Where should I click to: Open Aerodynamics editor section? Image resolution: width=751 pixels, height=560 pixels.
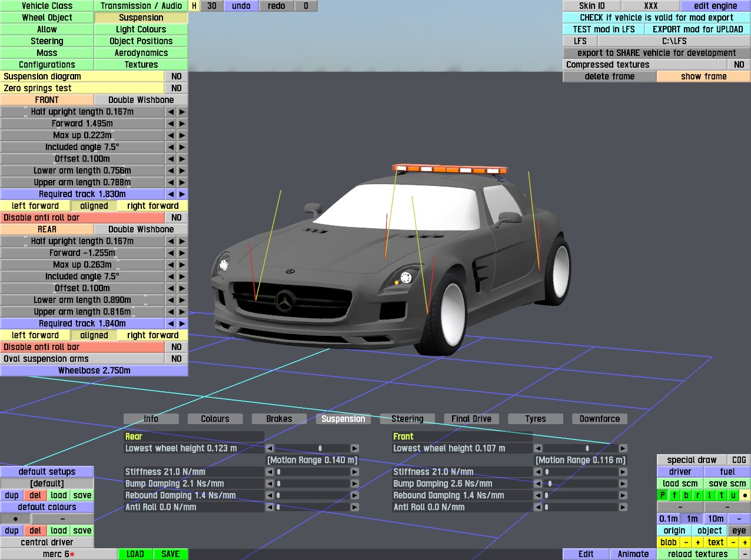141,53
